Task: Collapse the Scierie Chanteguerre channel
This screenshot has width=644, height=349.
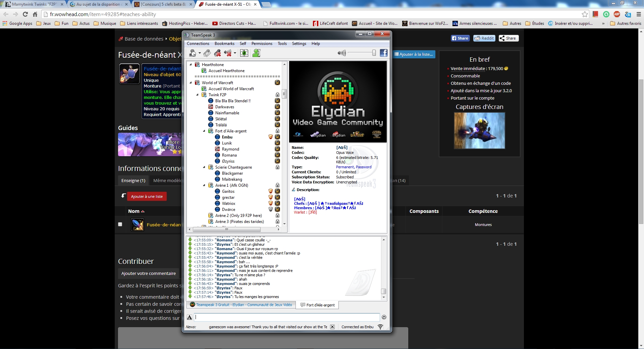Action: [x=204, y=167]
